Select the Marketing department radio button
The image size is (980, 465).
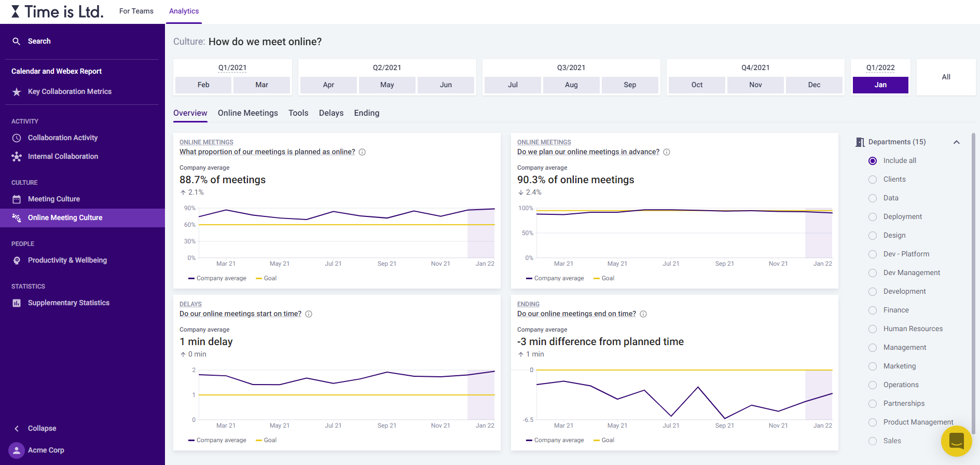click(x=873, y=366)
